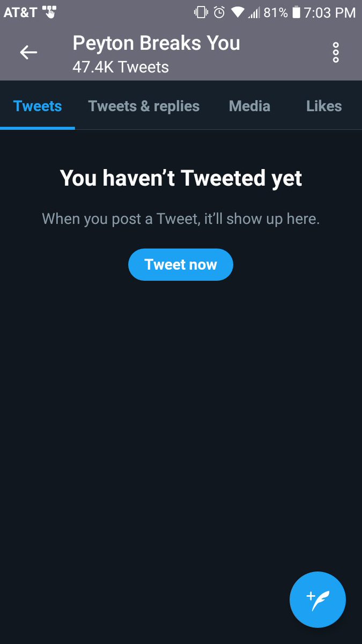This screenshot has width=362, height=644.
Task: Tap the compose Tweet feather button
Action: coord(317,599)
